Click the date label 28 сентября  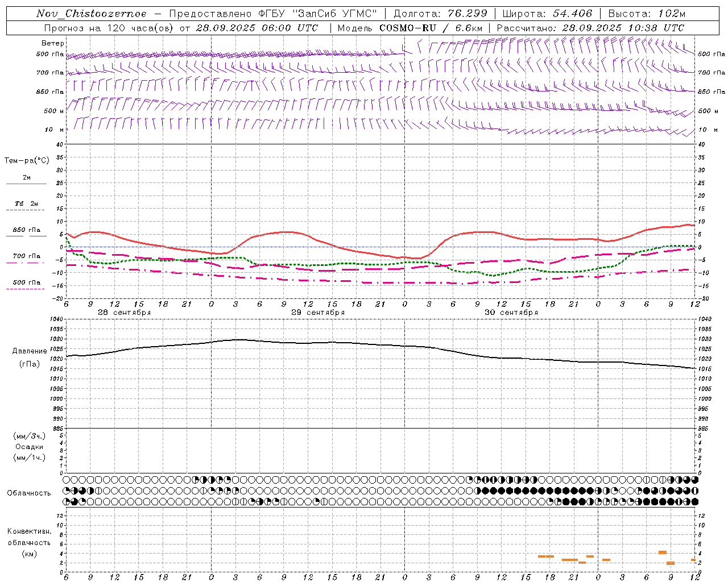[124, 313]
